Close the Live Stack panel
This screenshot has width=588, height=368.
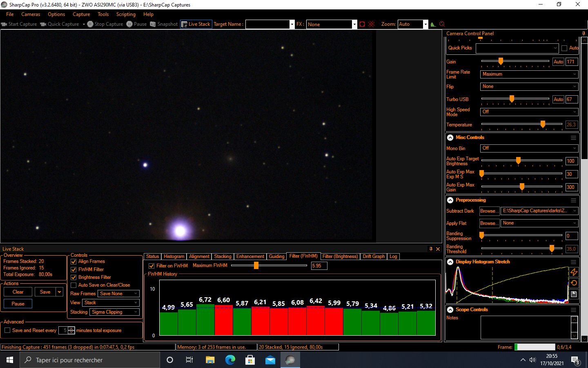click(x=438, y=249)
